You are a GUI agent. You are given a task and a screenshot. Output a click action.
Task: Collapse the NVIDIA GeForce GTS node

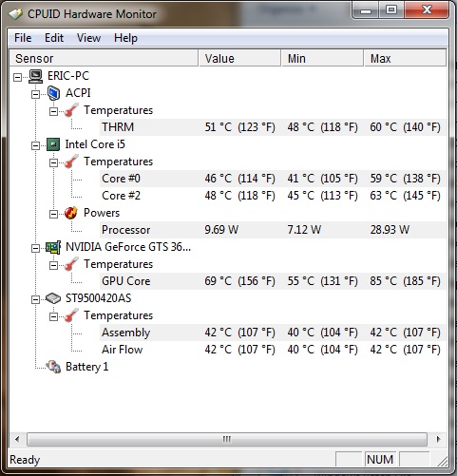point(36,248)
